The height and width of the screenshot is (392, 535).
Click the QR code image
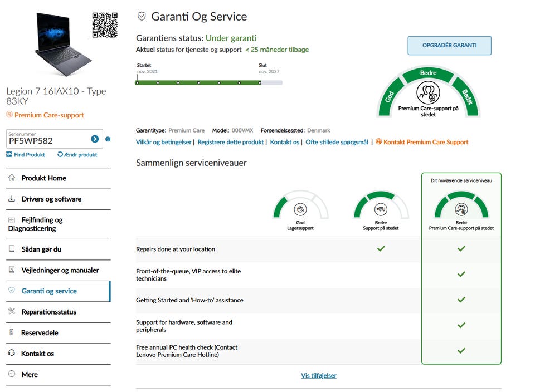tap(105, 25)
